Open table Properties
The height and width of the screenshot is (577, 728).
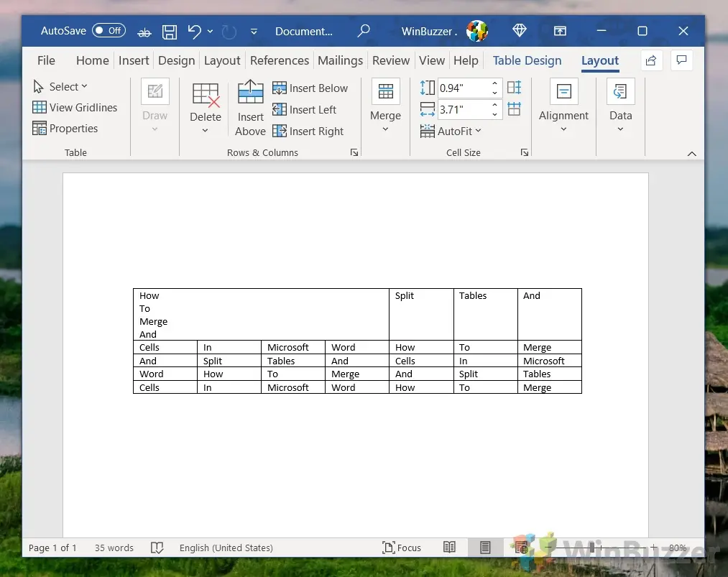[x=65, y=128]
